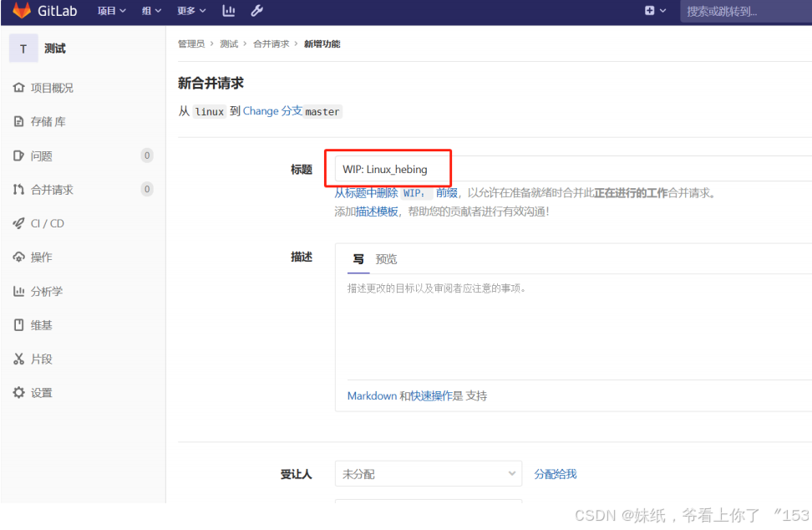Open the admin wrench icon
Screen dimensions: 812x530
[x=256, y=11]
